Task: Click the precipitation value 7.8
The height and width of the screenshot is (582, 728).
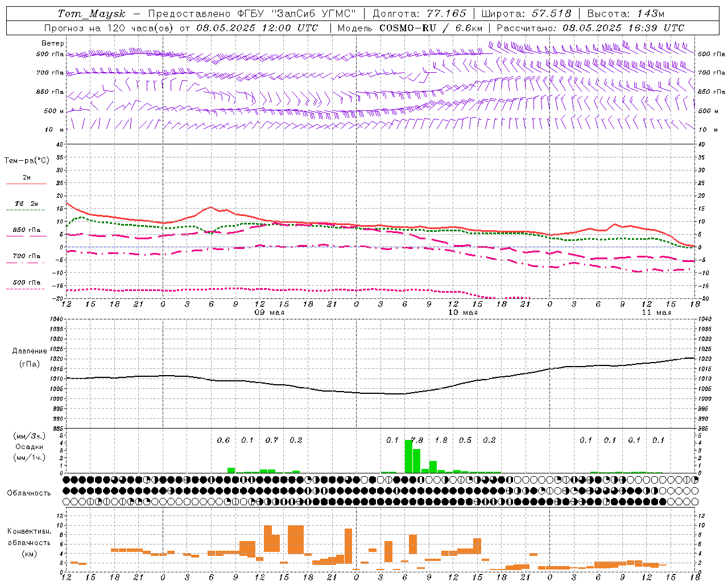Action: pos(417,440)
